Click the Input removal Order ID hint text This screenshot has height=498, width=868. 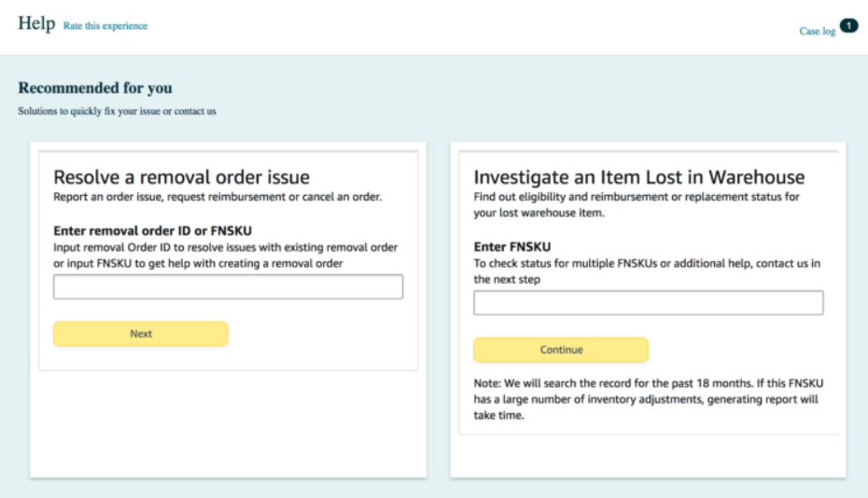point(226,255)
